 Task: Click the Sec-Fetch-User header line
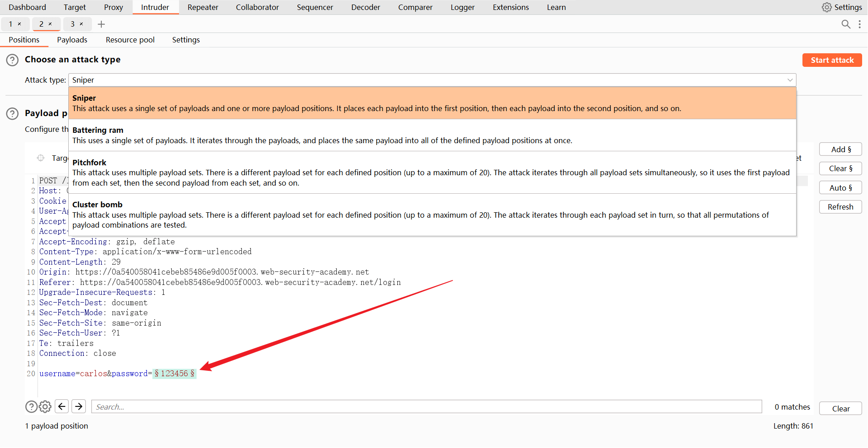80,333
